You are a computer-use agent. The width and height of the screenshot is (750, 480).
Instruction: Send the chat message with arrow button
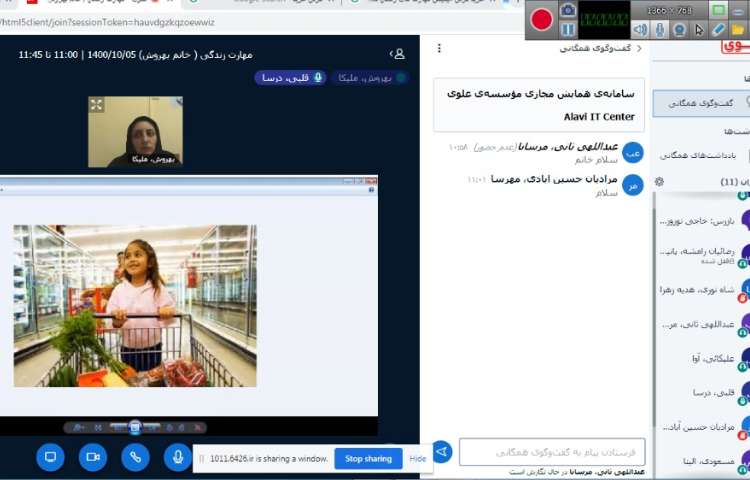tap(441, 452)
